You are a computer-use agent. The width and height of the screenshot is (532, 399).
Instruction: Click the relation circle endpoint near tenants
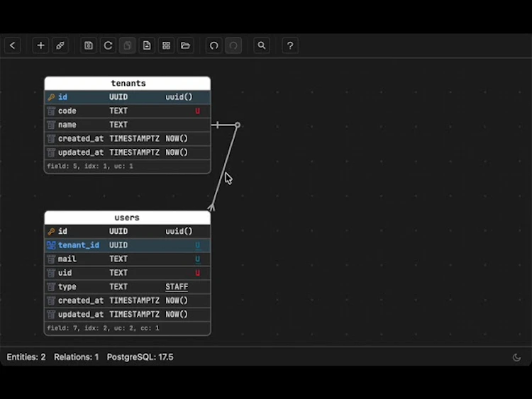(238, 125)
